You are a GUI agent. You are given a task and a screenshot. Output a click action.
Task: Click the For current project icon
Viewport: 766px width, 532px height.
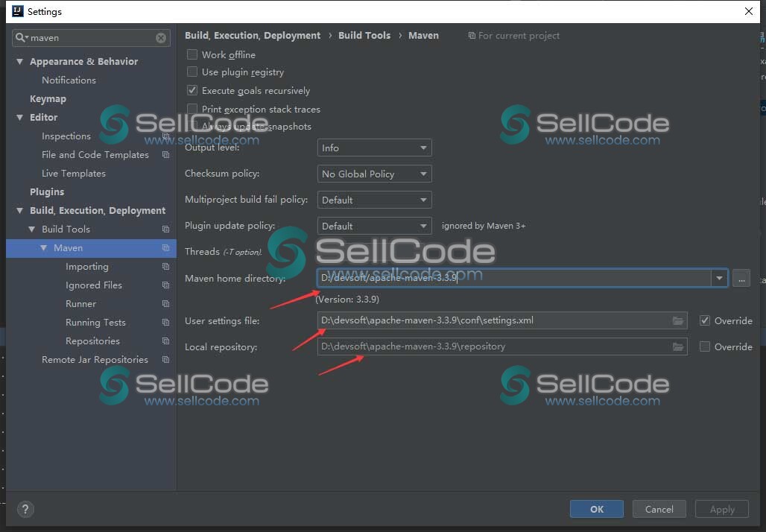(472, 36)
